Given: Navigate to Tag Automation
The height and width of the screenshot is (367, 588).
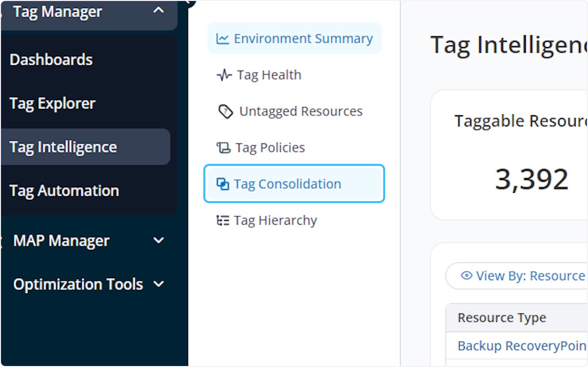Looking at the screenshot, I should point(64,191).
